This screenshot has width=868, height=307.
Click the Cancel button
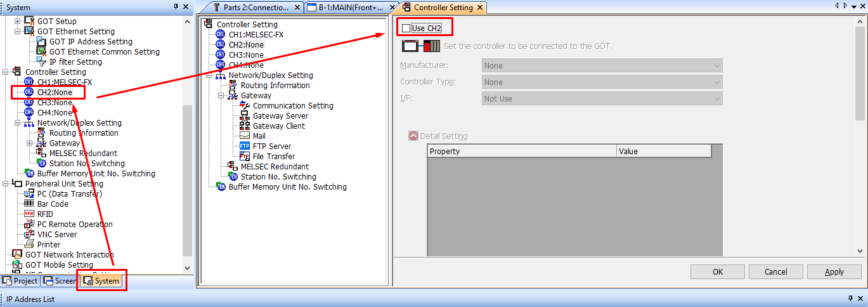pyautogui.click(x=776, y=271)
